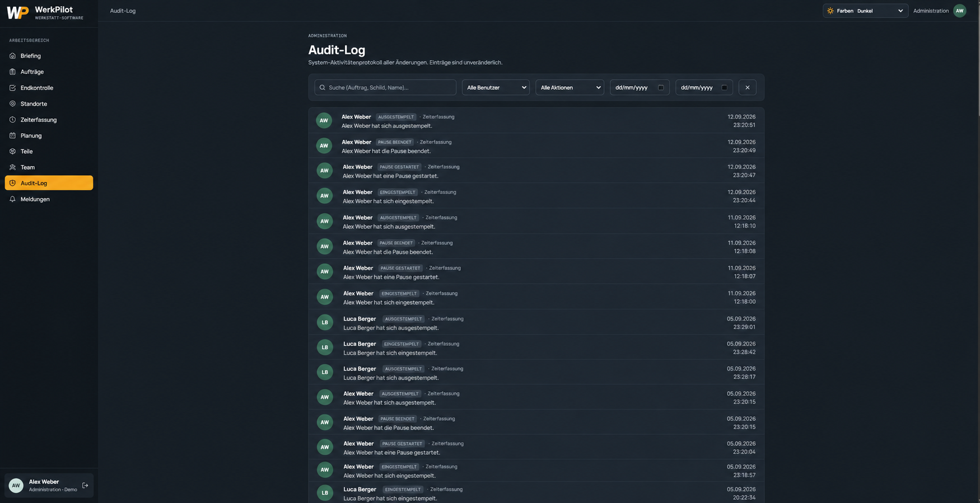
Task: Click the Briefing home icon in sidebar
Action: coord(12,56)
